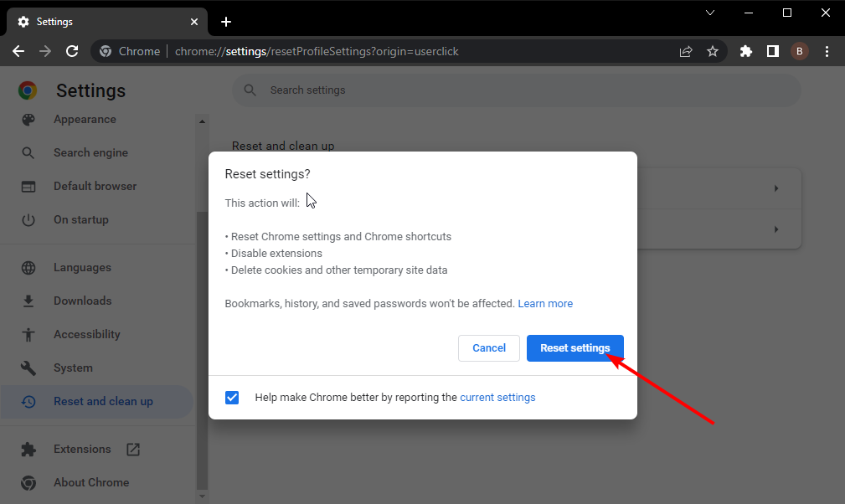The height and width of the screenshot is (504, 845).
Task: Click the Share this page icon
Action: (686, 51)
